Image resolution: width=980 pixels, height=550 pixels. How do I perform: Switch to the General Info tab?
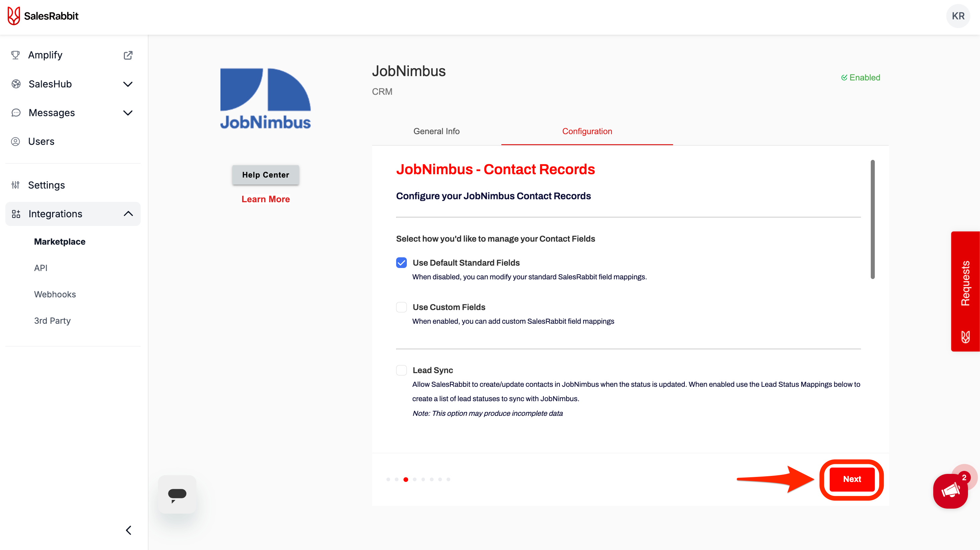(436, 131)
